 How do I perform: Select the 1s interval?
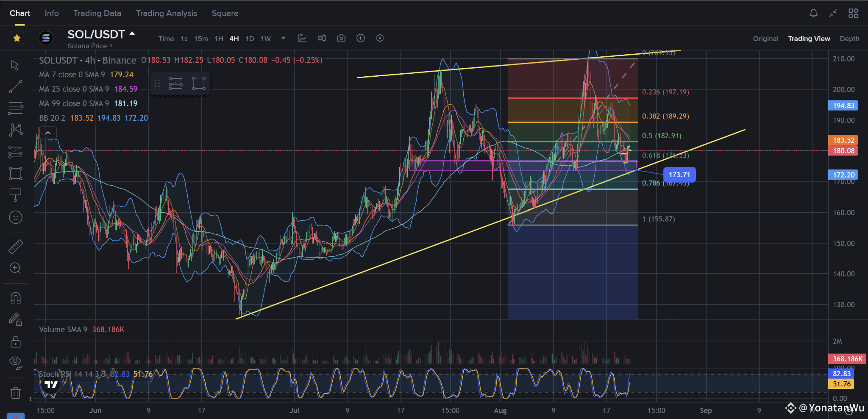point(184,39)
